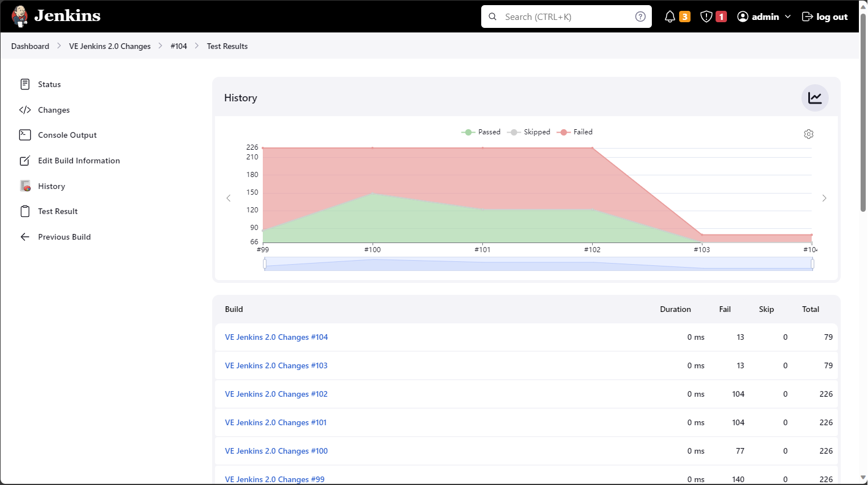Viewport: 868px width, 485px height.
Task: Click the Build column header
Action: (x=234, y=309)
